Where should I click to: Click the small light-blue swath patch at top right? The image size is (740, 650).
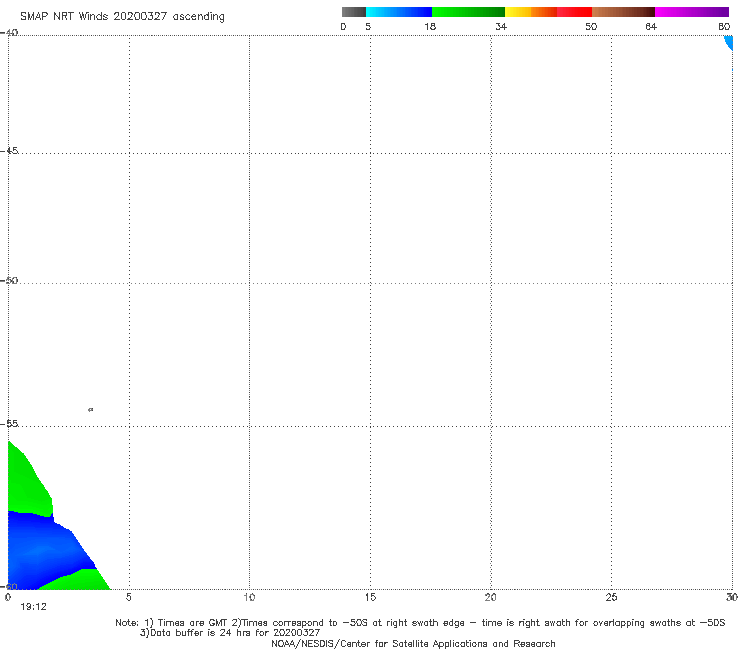(x=729, y=42)
